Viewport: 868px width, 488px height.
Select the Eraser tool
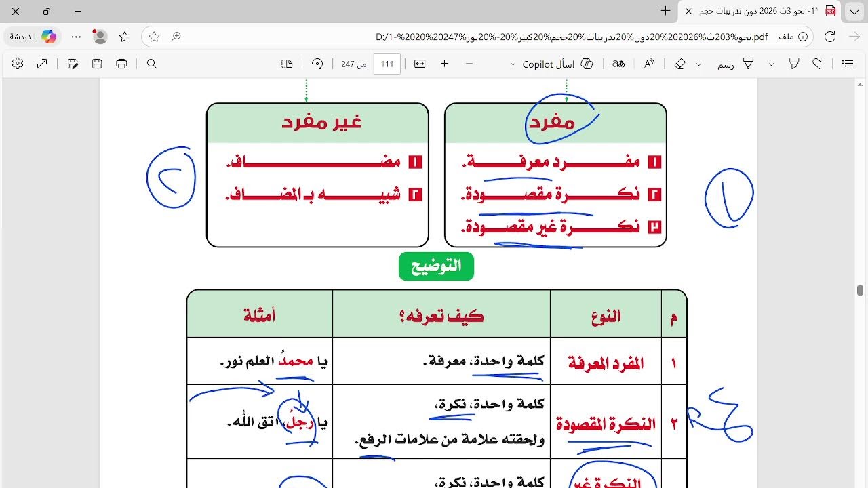click(679, 64)
